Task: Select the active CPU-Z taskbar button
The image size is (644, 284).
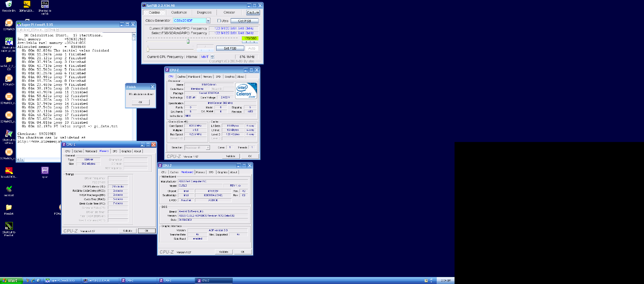Action: coord(215,280)
